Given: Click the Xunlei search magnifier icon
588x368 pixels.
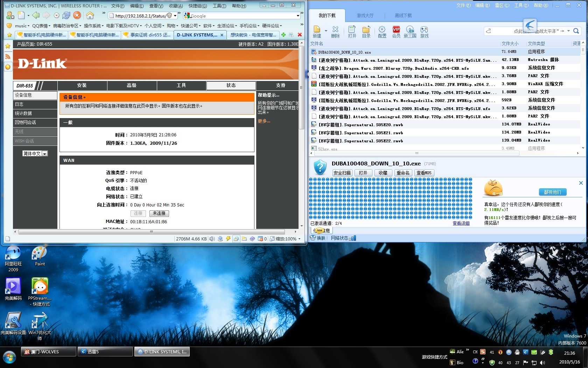Looking at the screenshot, I should (576, 31).
